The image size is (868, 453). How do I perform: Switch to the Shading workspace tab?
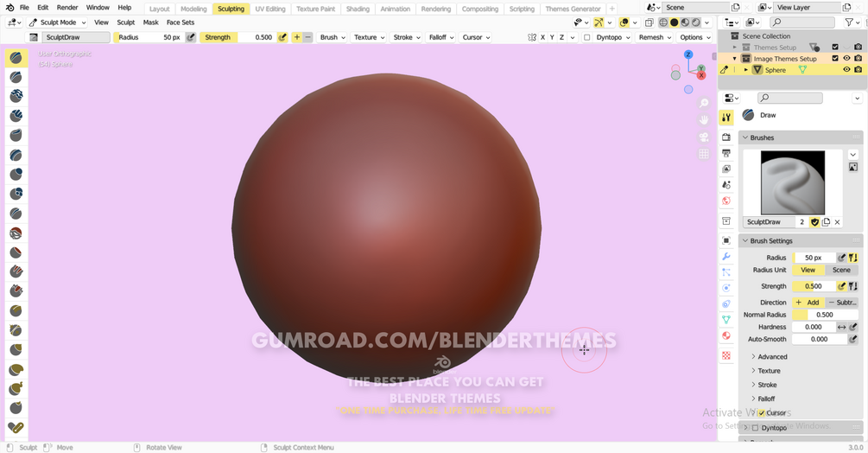tap(358, 9)
